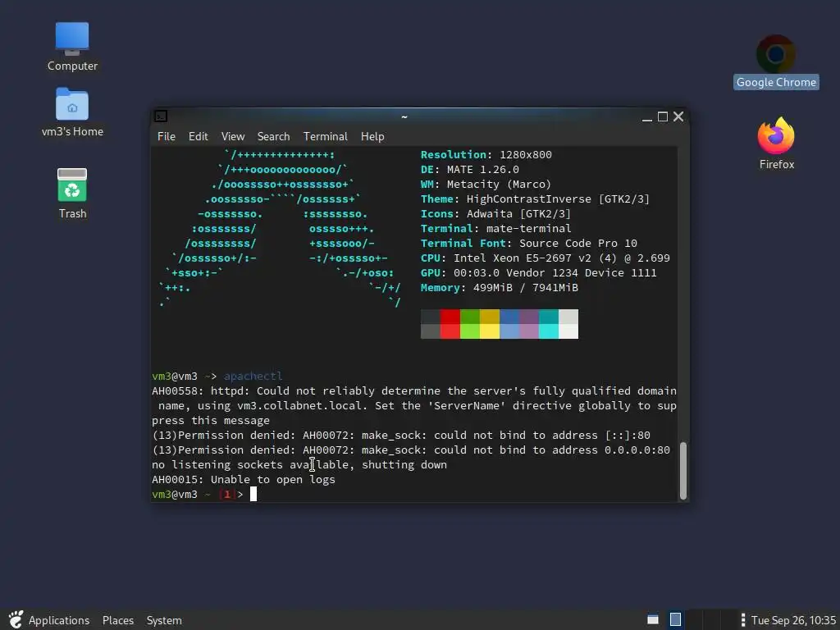Click the bright yellow block in neofetch palette
This screenshot has width=840, height=630.
point(490,331)
